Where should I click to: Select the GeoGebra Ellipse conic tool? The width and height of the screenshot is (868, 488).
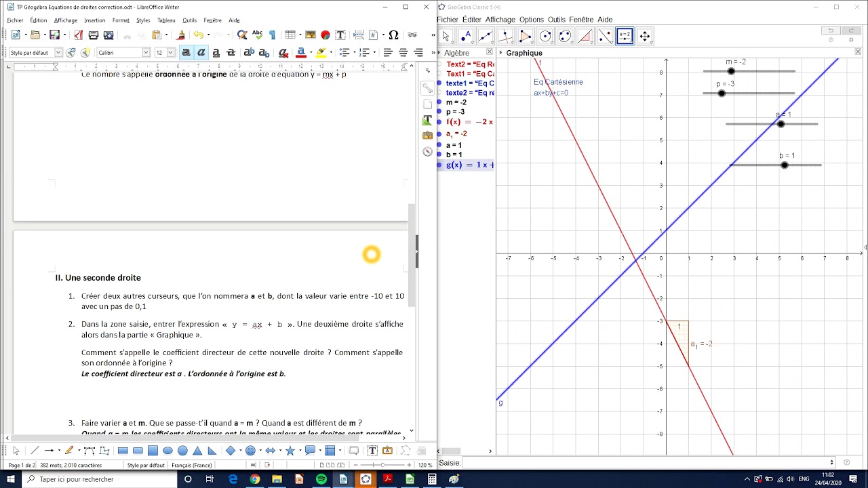tap(565, 37)
